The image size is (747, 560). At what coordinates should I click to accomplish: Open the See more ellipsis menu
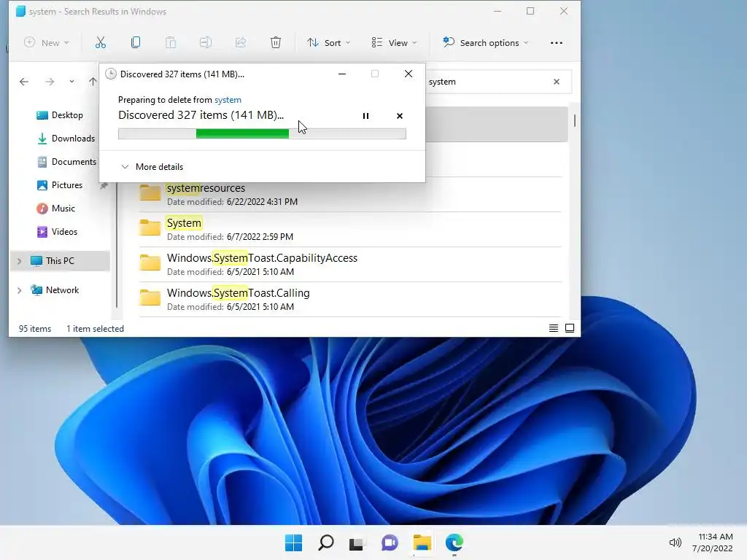557,43
